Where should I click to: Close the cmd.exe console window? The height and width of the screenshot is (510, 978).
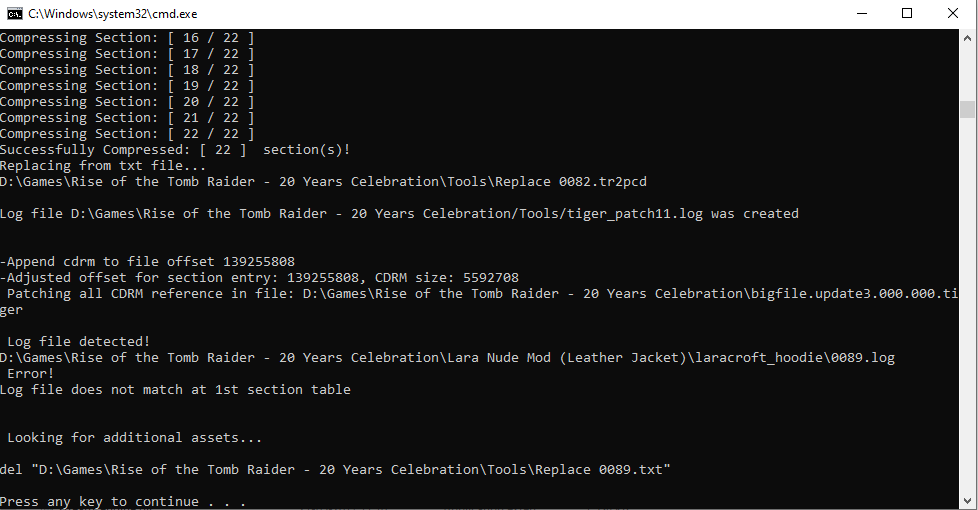pyautogui.click(x=952, y=14)
